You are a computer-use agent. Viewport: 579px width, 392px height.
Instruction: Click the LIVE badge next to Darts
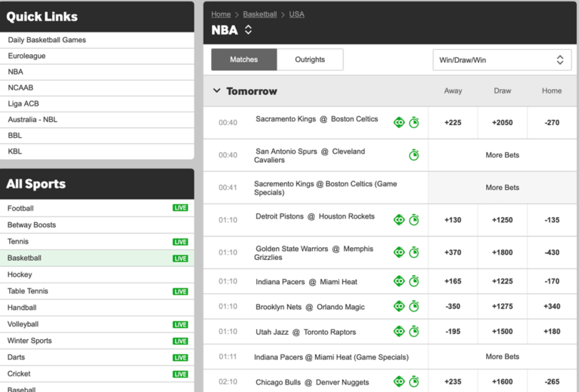coord(180,357)
